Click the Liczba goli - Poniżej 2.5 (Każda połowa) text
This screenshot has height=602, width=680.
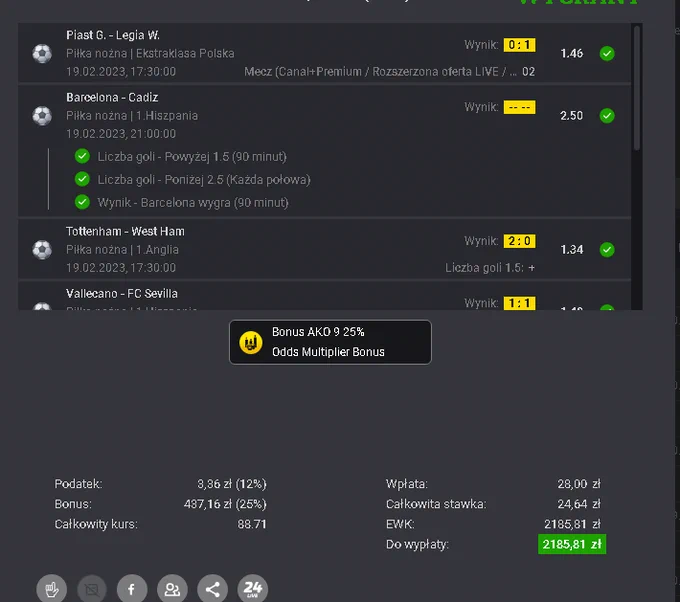tap(204, 180)
